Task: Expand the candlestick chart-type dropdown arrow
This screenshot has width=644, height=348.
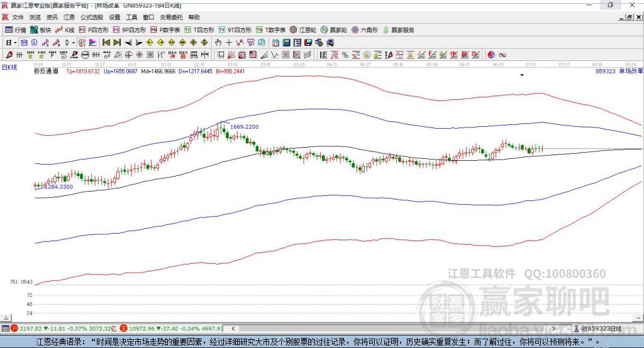Action: [x=74, y=43]
